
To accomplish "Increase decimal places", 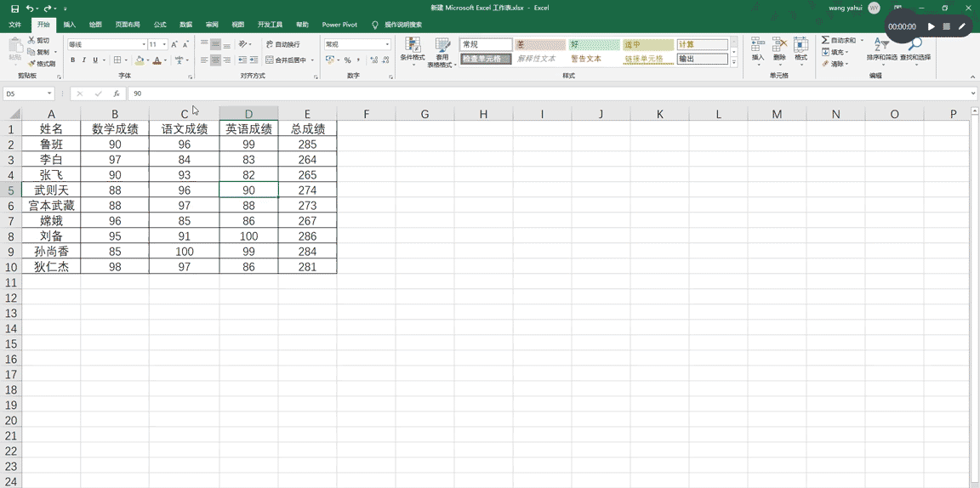I will pos(373,60).
